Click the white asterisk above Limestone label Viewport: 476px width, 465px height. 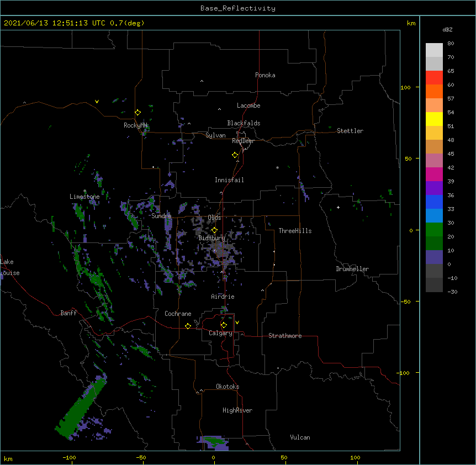84,191
